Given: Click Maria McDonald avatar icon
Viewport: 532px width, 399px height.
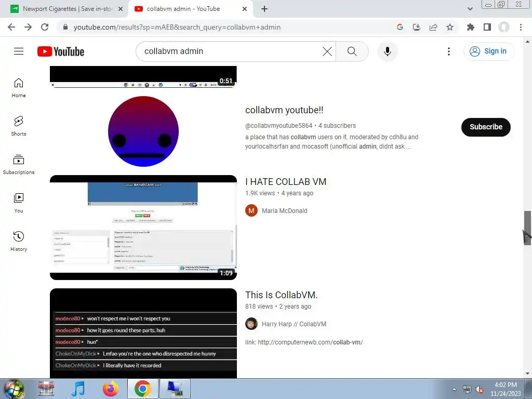Looking at the screenshot, I should pyautogui.click(x=251, y=211).
